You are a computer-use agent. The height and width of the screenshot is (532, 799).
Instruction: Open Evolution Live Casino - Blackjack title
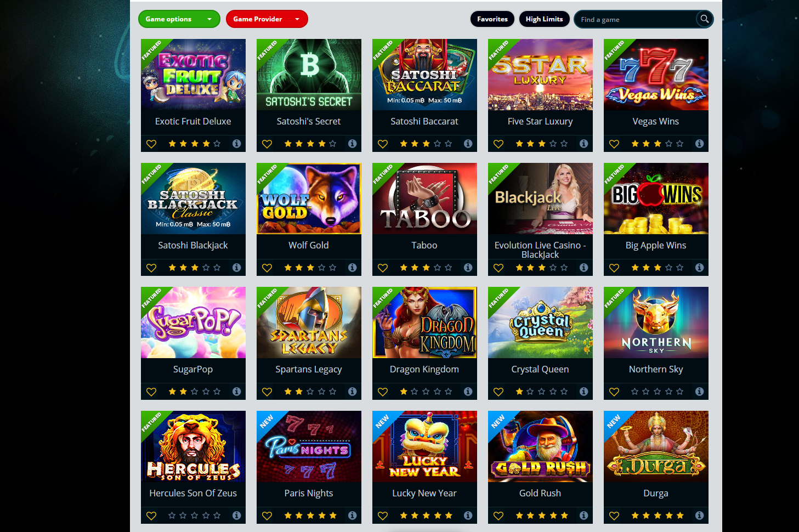click(540, 250)
